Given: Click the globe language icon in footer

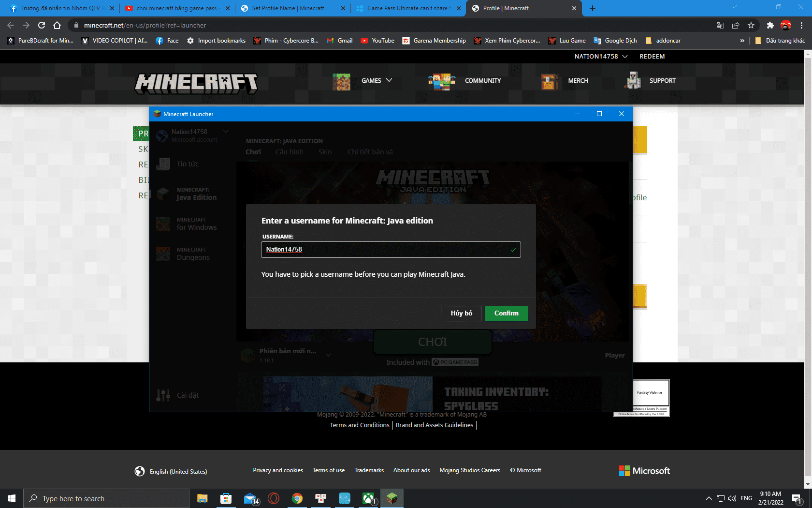Looking at the screenshot, I should 140,471.
